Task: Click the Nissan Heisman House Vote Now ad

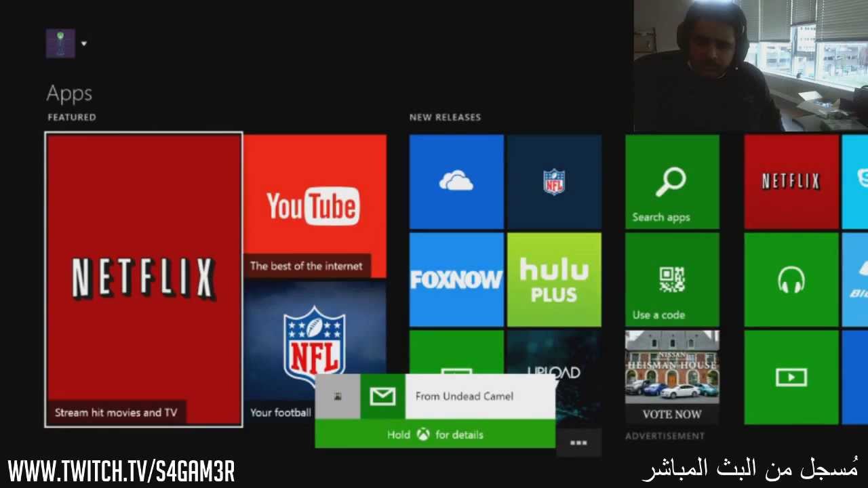Action: [672, 377]
